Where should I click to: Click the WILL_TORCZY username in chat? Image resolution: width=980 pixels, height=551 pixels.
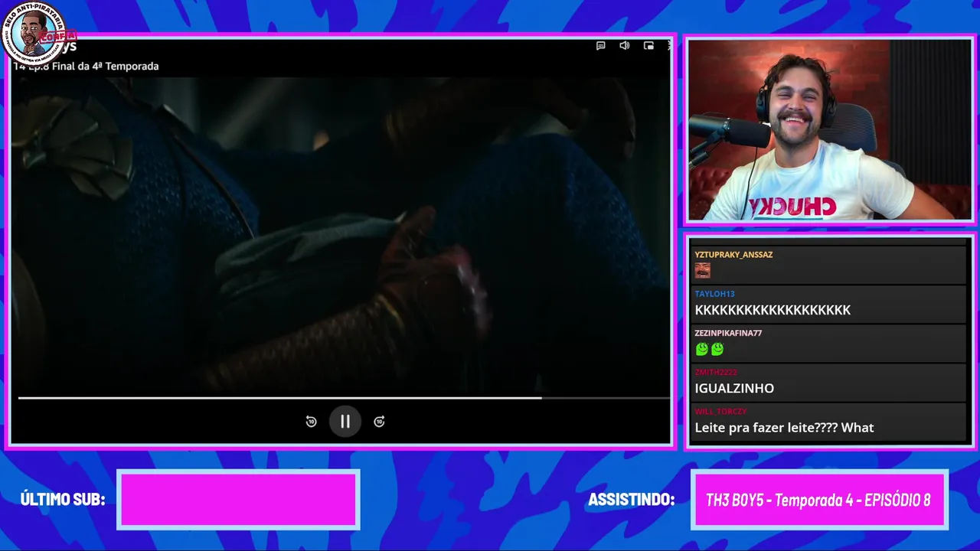click(x=720, y=412)
